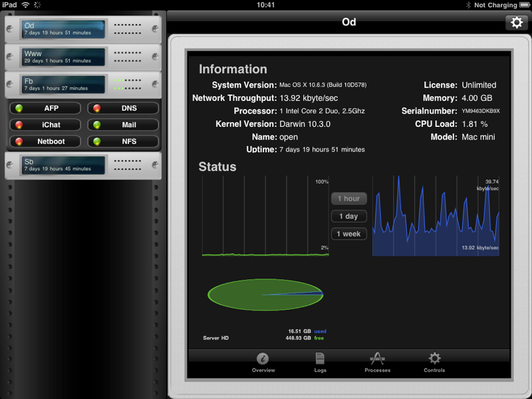Viewport: 532px width, 399px height.
Task: Click the serial number YM9463DKB9X
Action: (480, 111)
